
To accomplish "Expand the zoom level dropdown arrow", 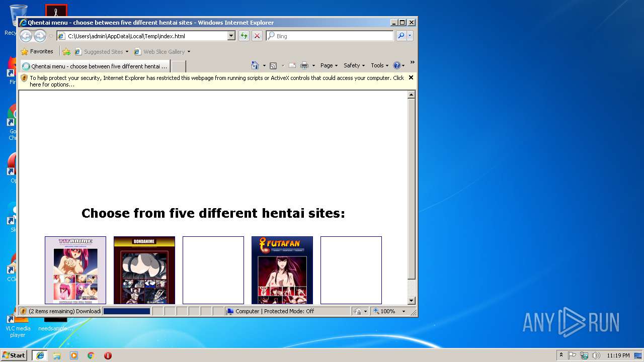I will [404, 311].
